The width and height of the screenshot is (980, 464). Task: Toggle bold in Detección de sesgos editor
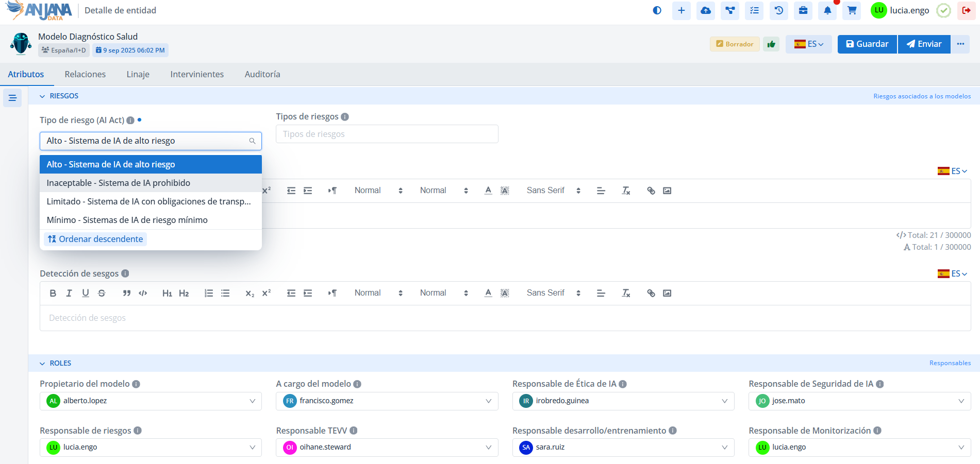click(x=53, y=293)
